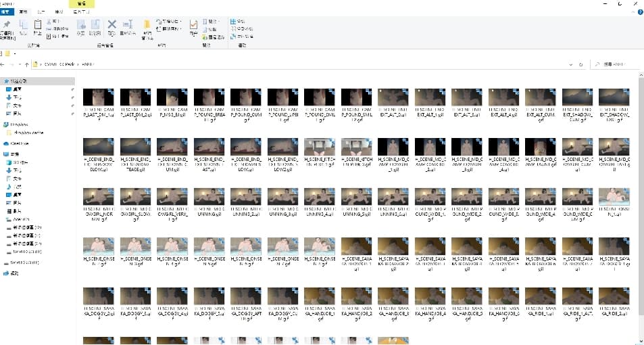Click the Paste shortcut command
The width and height of the screenshot is (644, 345).
click(58, 36)
